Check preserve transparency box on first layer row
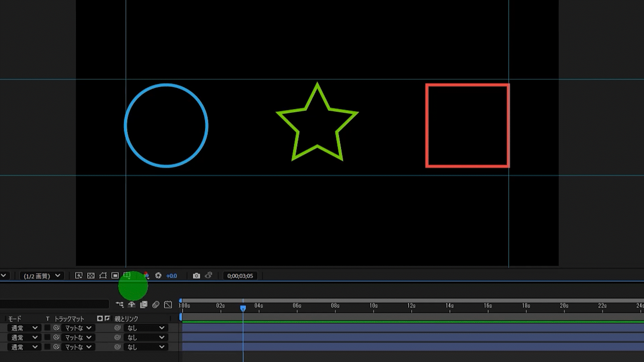The image size is (644, 362). [x=47, y=327]
